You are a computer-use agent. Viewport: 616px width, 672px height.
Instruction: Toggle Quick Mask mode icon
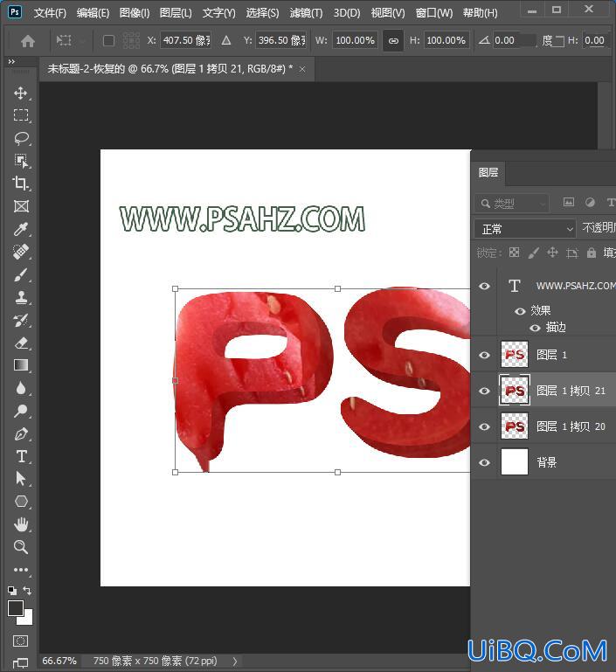point(20,641)
